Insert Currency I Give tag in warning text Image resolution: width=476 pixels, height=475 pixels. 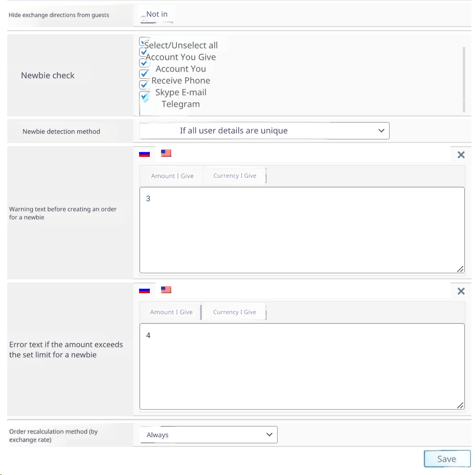pos(235,176)
